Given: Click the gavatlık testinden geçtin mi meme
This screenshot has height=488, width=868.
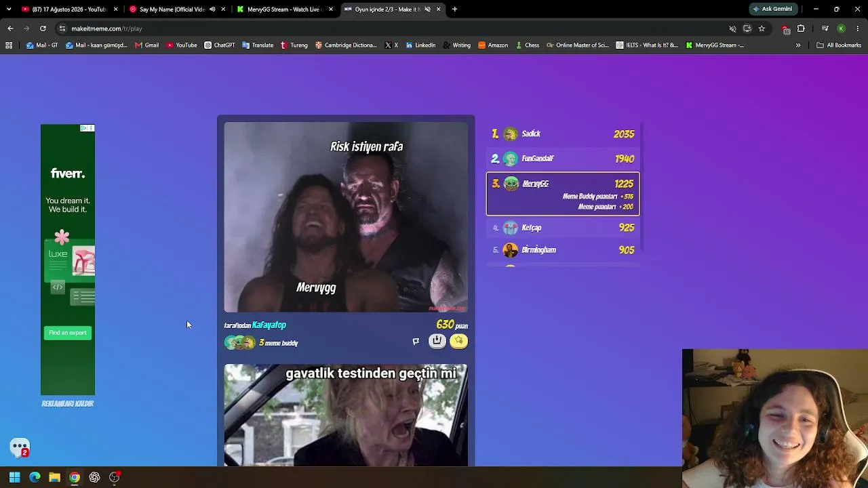Looking at the screenshot, I should (346, 415).
